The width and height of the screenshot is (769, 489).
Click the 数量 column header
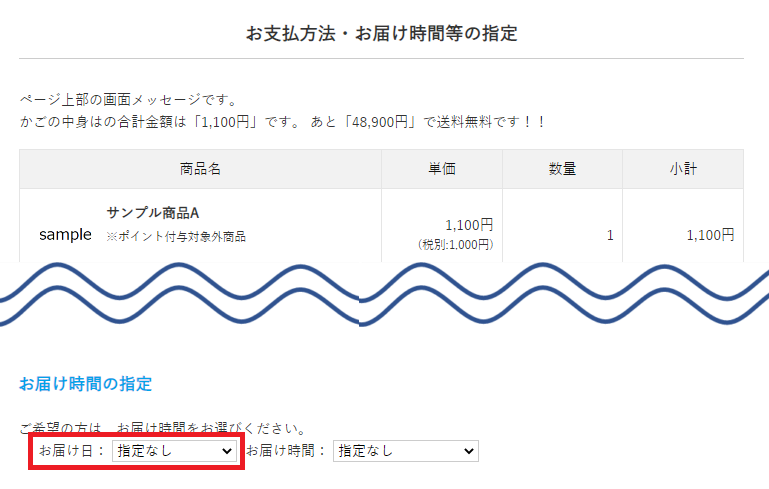point(562,169)
